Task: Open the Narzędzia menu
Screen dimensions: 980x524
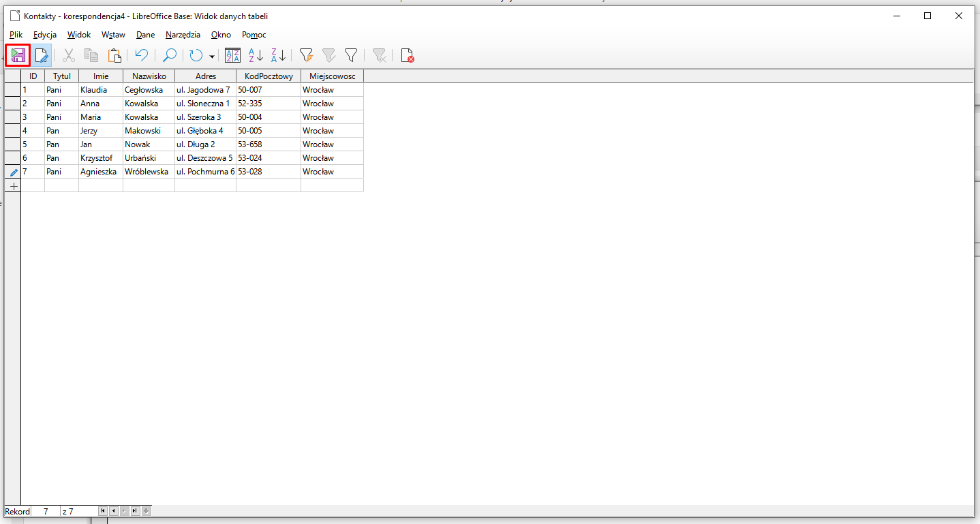Action: click(x=183, y=35)
